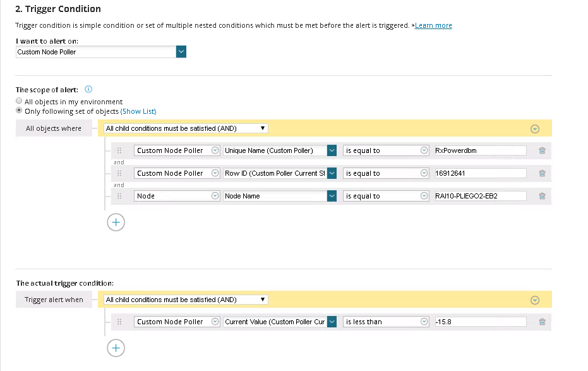
Task: Delete the Node Name condition row
Action: (x=542, y=196)
